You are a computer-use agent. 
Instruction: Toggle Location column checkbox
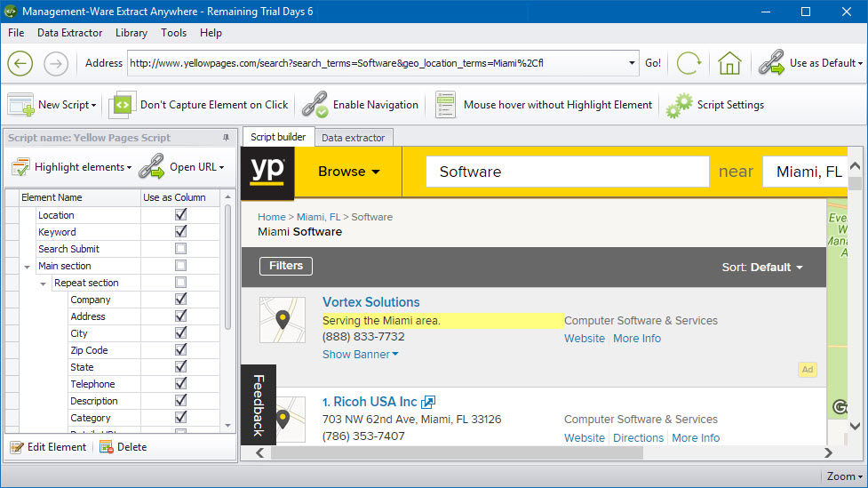point(180,214)
